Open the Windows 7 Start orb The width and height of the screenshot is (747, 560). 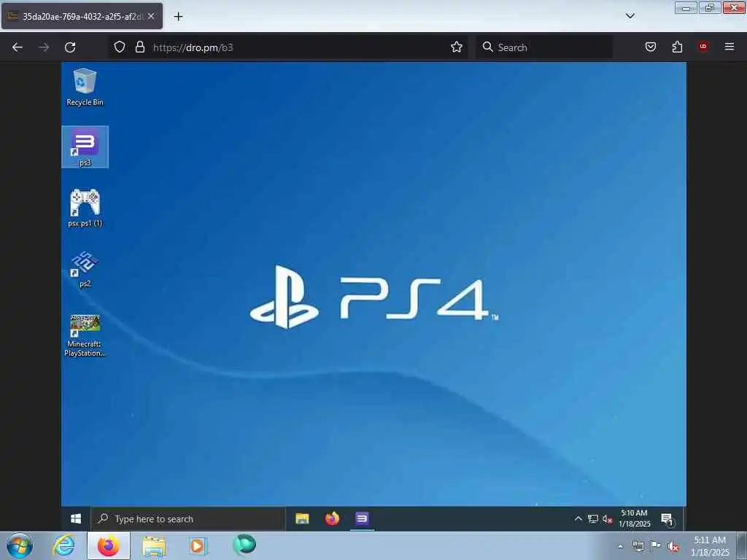(20, 546)
